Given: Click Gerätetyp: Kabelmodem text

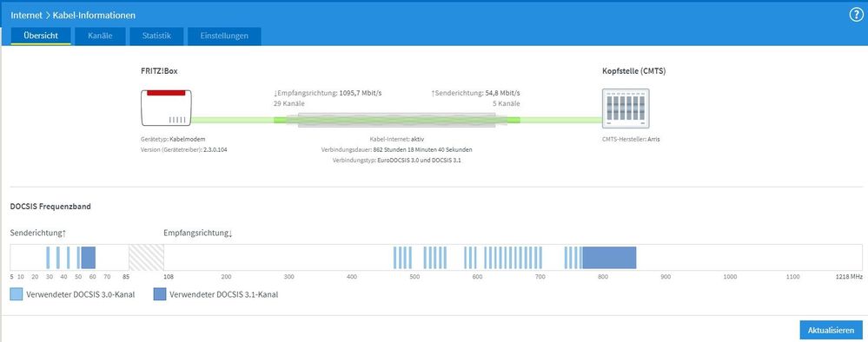Looking at the screenshot, I should 173,140.
